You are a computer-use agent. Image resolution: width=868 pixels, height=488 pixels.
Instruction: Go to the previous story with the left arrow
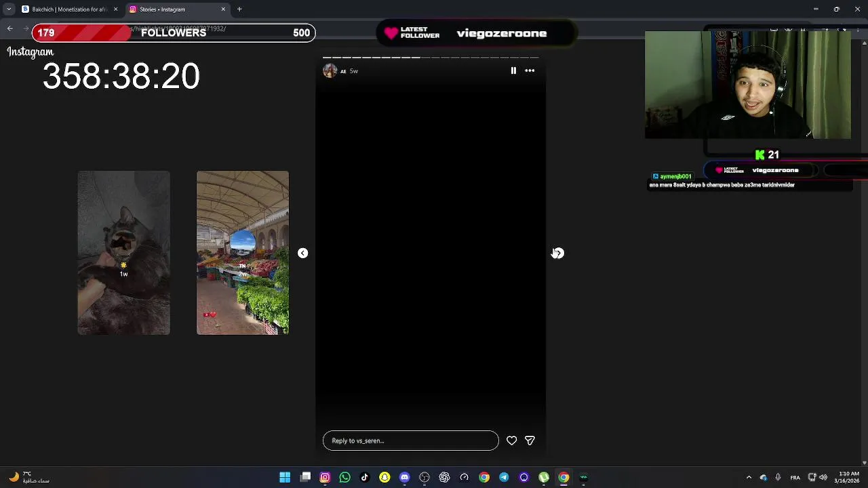coord(302,253)
